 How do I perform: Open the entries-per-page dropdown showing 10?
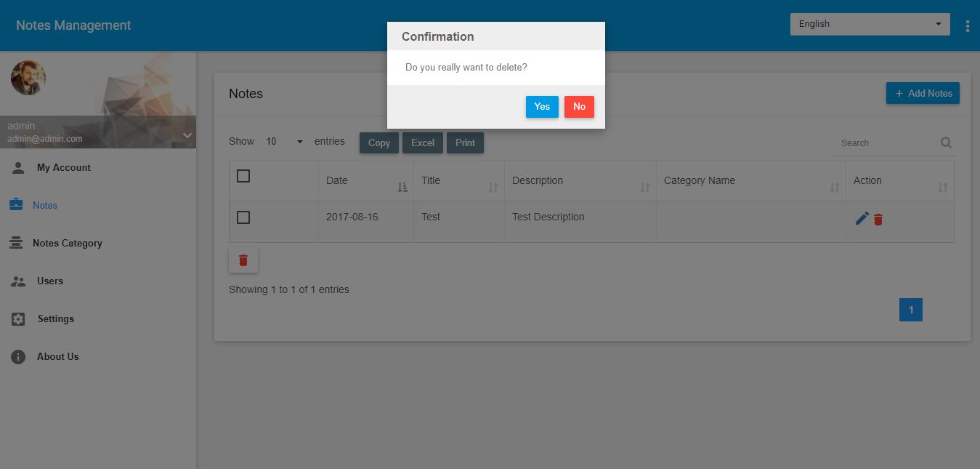[x=284, y=142]
